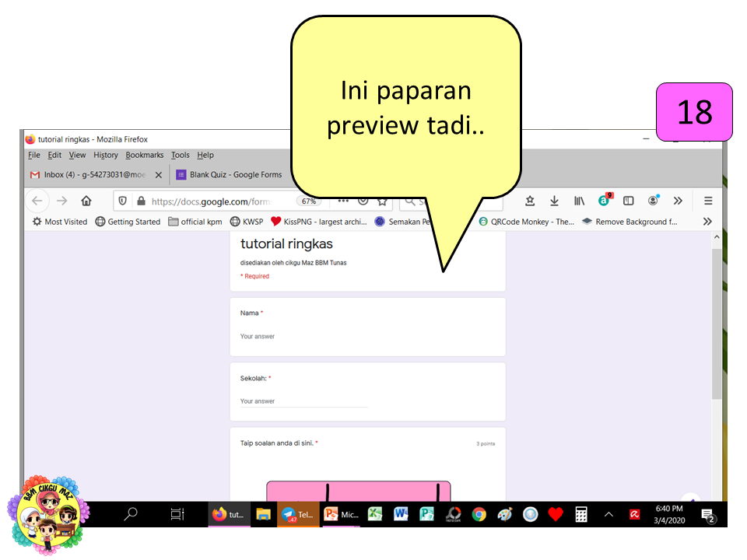Open Windows taskbar search icon
This screenshot has width=747, height=560.
[131, 514]
